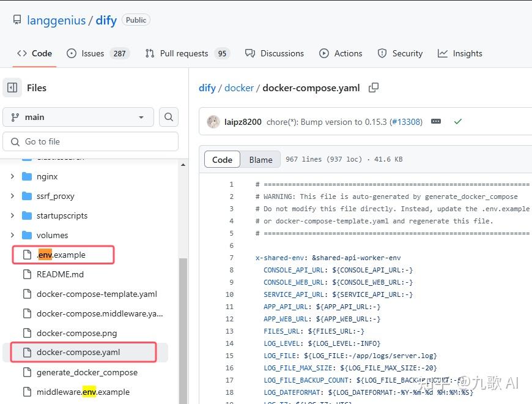Open the repository file search magnifier
This screenshot has width=532, height=404.
coord(168,116)
